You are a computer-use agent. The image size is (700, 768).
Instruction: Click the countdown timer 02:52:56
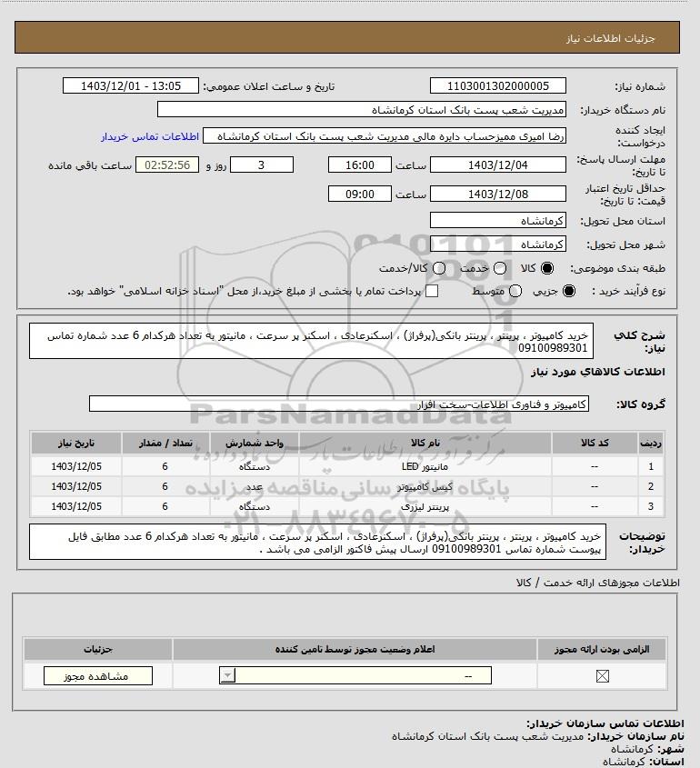pyautogui.click(x=167, y=165)
